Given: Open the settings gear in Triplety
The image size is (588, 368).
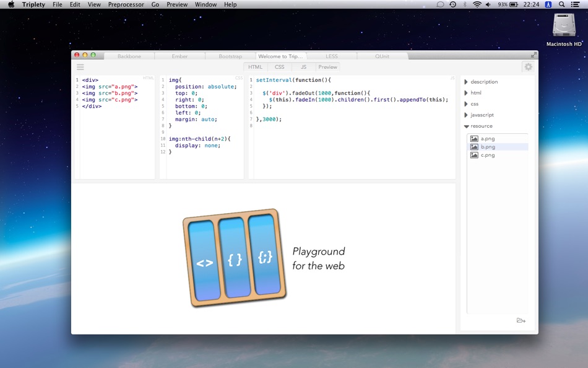Looking at the screenshot, I should pyautogui.click(x=528, y=67).
